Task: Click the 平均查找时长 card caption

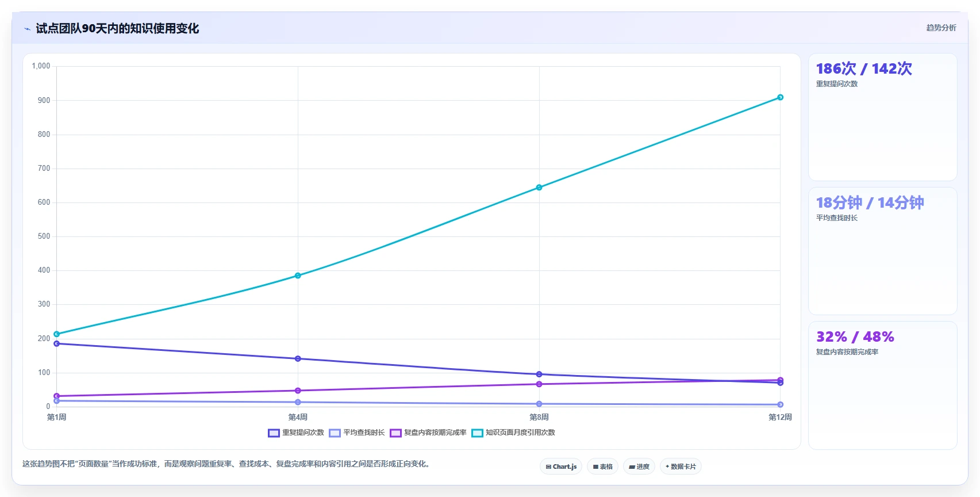Action: 837,218
